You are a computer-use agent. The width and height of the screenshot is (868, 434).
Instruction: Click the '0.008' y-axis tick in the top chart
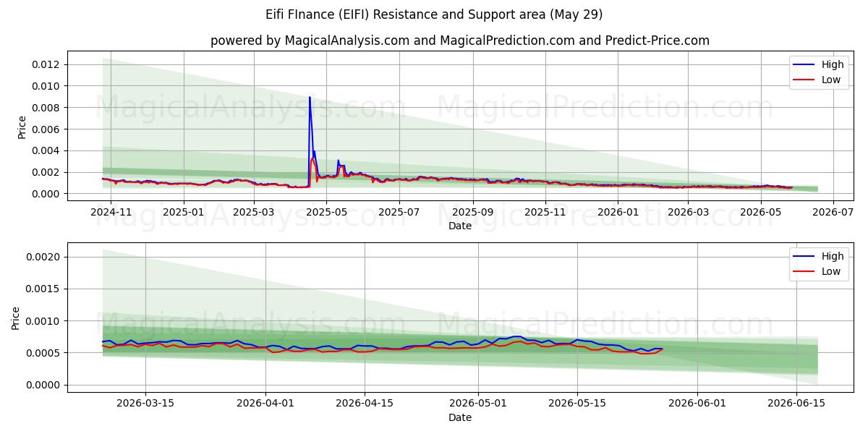46,108
